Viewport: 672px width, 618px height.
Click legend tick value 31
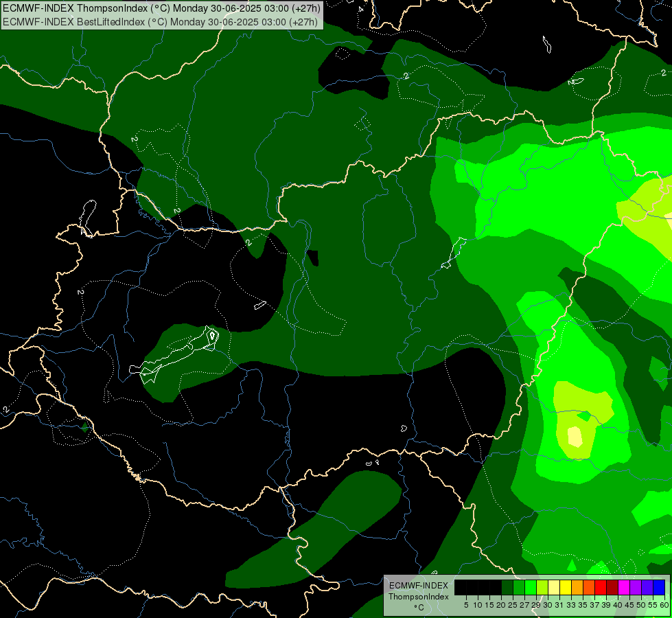click(559, 605)
